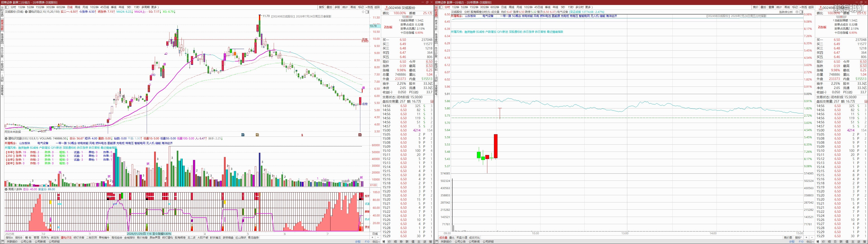The width and height of the screenshot is (868, 244).
Task: Click 日线 period label right of time axis
Action: click(x=375, y=234)
